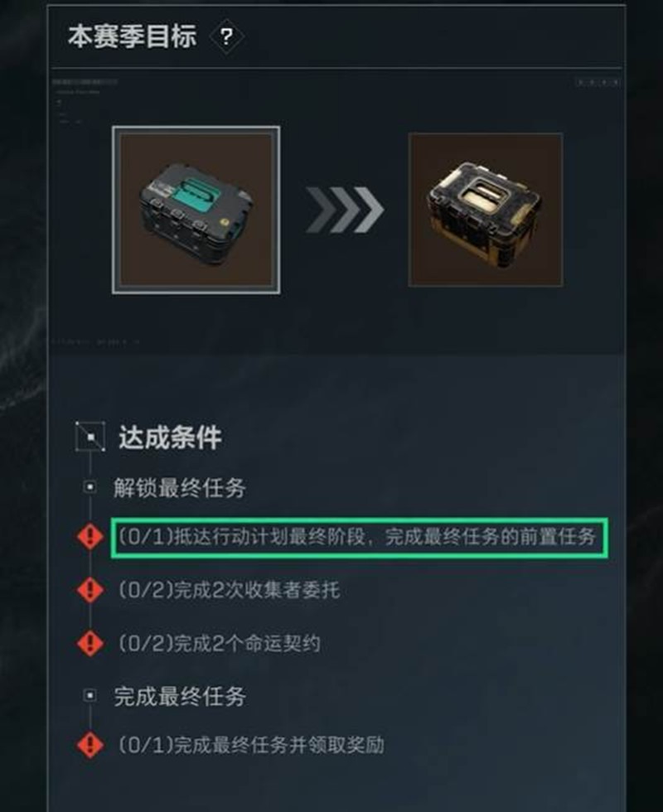The height and width of the screenshot is (812, 663).
Task: Click small indicator dots at panel top-right
Action: coord(598,82)
